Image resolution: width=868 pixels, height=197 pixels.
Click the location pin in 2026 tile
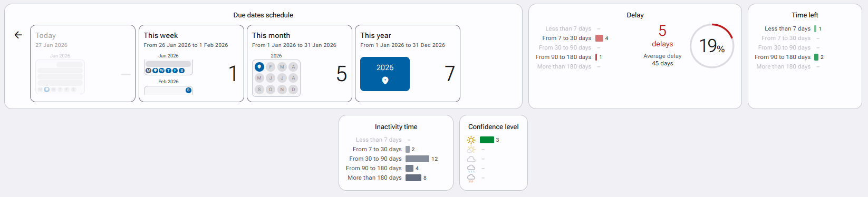coord(385,81)
